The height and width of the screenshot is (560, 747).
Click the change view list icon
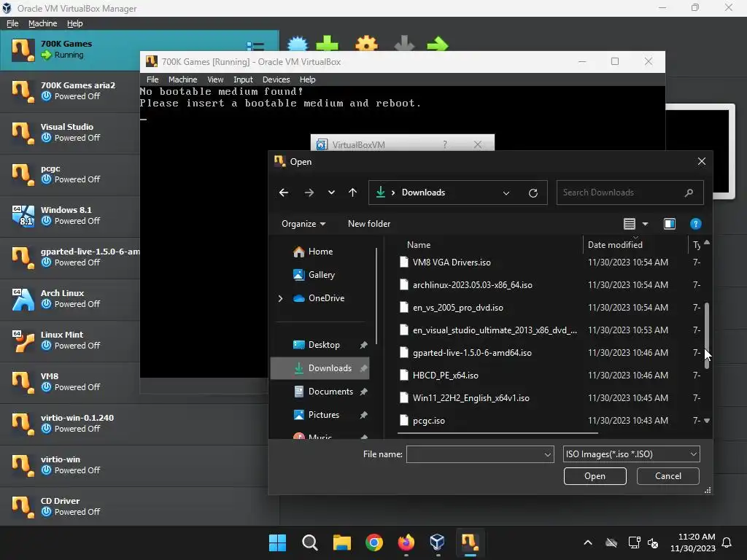coord(630,224)
